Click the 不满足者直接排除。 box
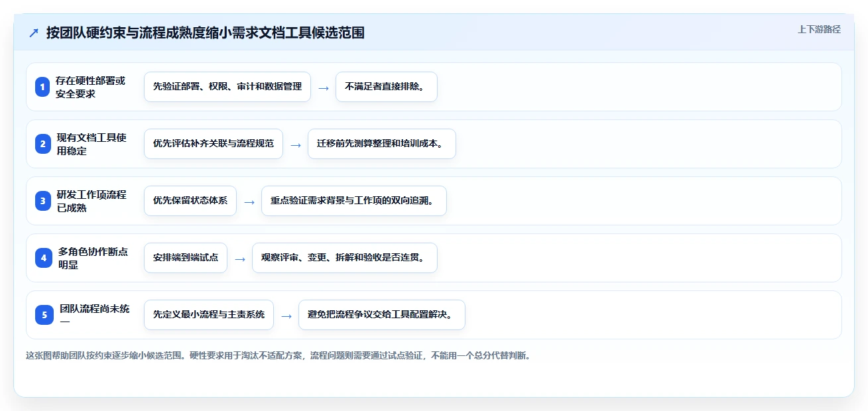 pyautogui.click(x=387, y=87)
